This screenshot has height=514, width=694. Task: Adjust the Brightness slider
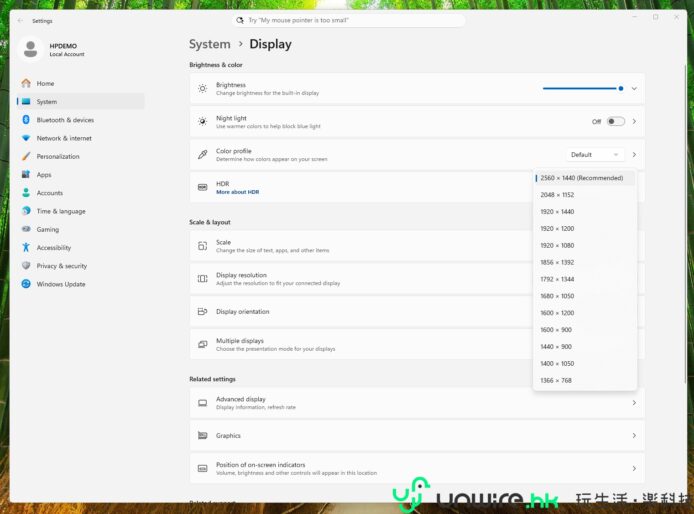click(x=583, y=89)
